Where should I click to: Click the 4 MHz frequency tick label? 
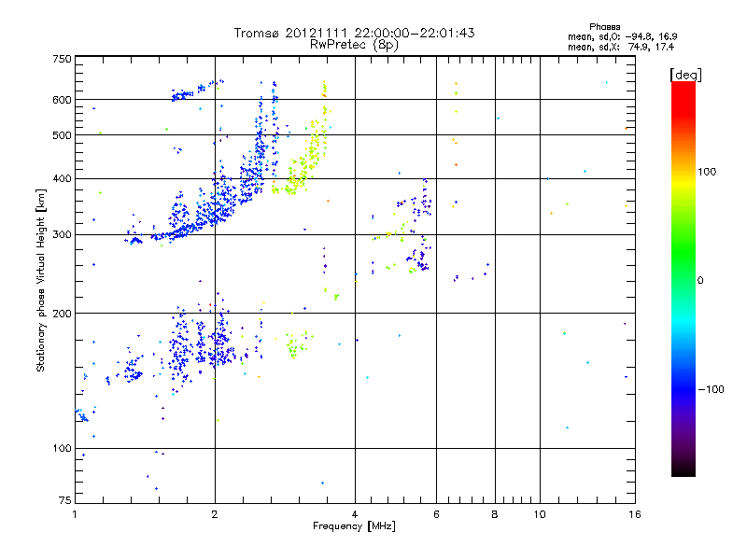click(x=355, y=514)
